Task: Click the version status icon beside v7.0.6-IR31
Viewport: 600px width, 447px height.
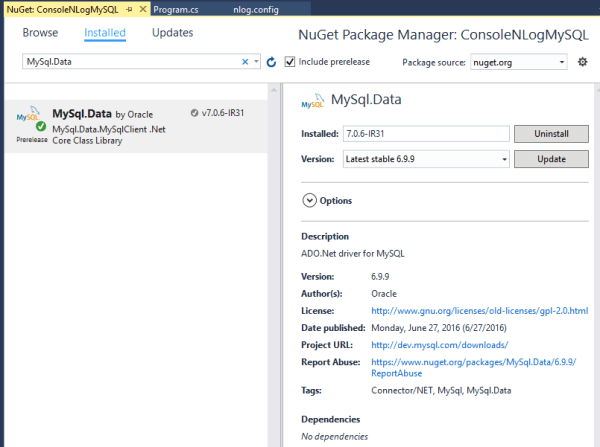Action: tap(194, 113)
